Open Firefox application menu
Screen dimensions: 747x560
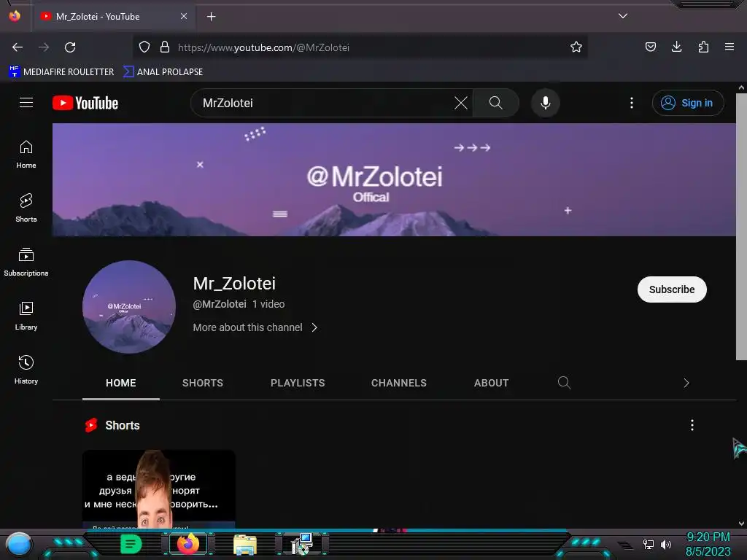[729, 47]
